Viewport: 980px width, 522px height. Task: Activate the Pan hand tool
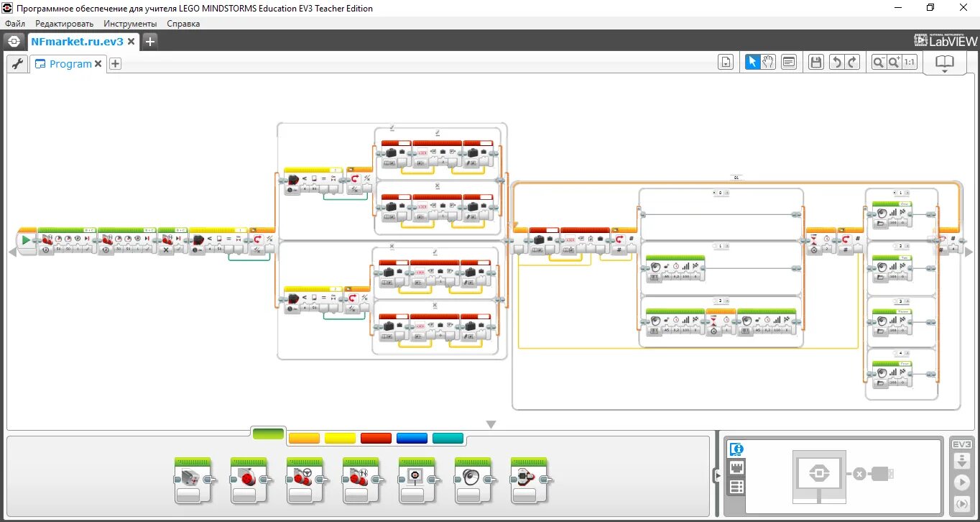[768, 62]
